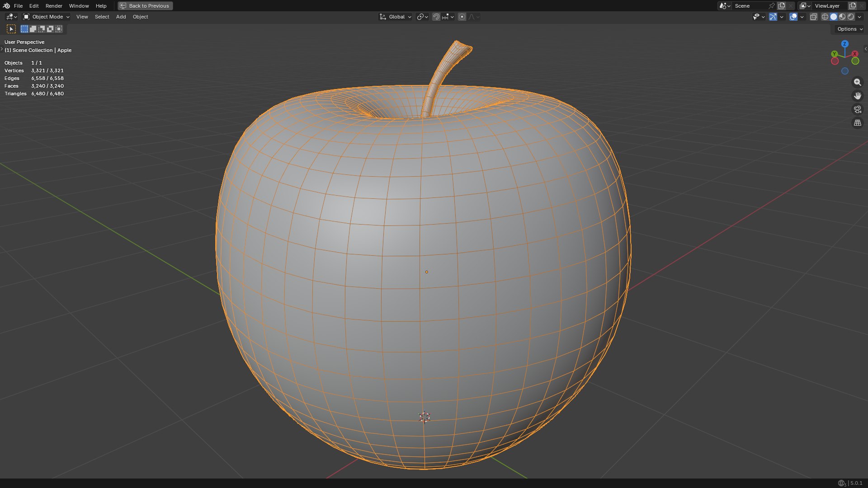The width and height of the screenshot is (868, 488).
Task: Open the viewport Add menu
Action: point(121,17)
